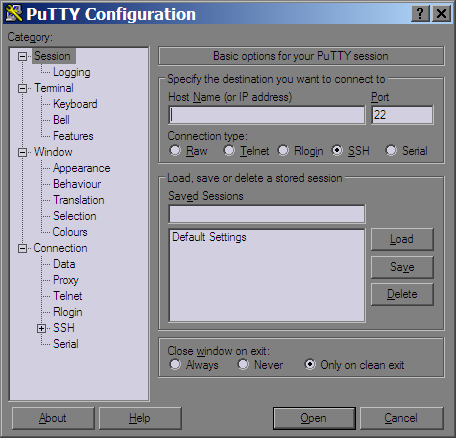The image size is (456, 438).
Task: Expand the SSH tree node
Action: click(41, 328)
